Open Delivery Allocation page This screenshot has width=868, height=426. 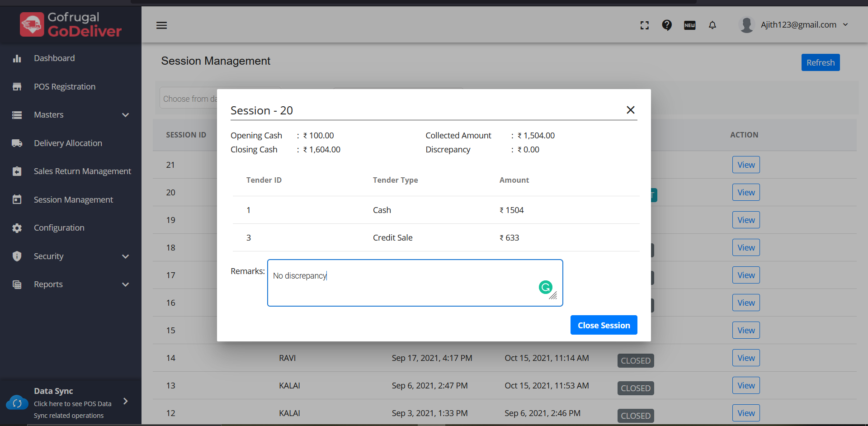pyautogui.click(x=68, y=143)
